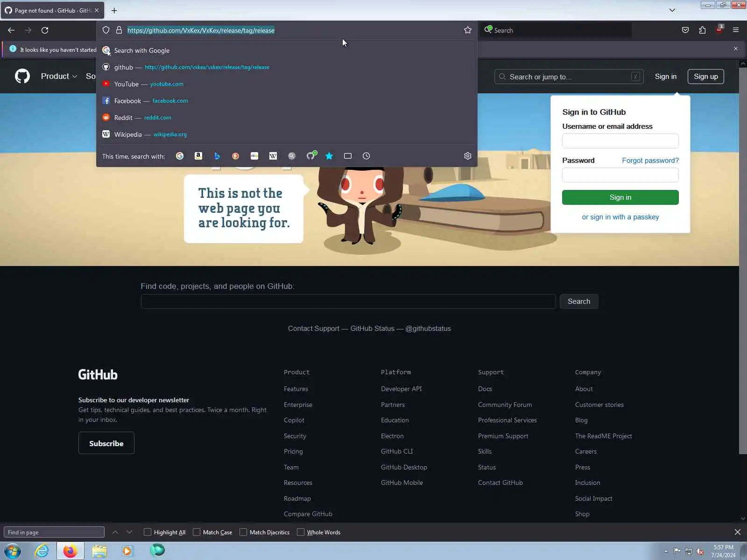
Task: Show hidden system tray icons
Action: pyautogui.click(x=666, y=551)
